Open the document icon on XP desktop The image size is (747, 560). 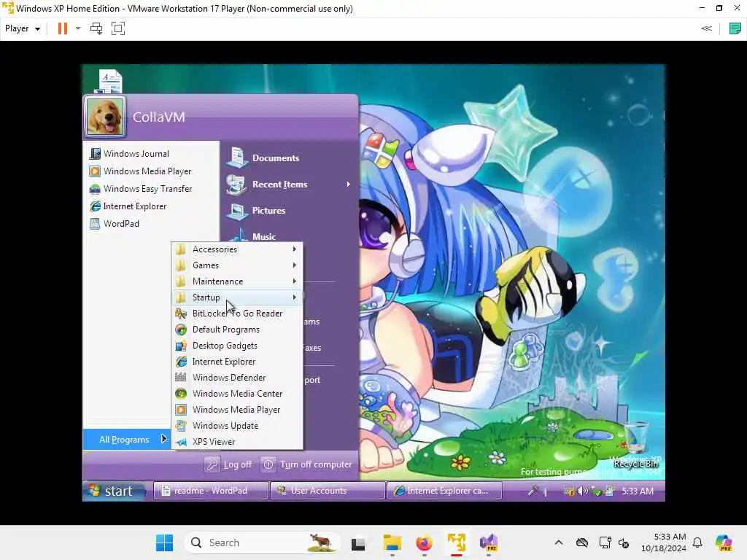pos(111,81)
